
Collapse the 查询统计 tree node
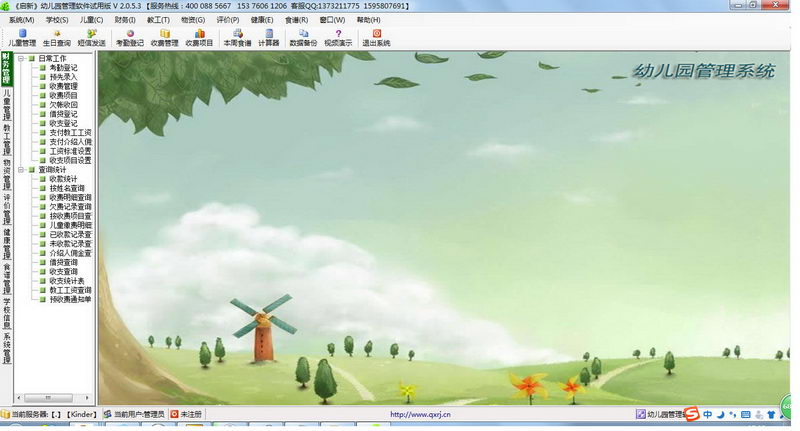(21, 170)
